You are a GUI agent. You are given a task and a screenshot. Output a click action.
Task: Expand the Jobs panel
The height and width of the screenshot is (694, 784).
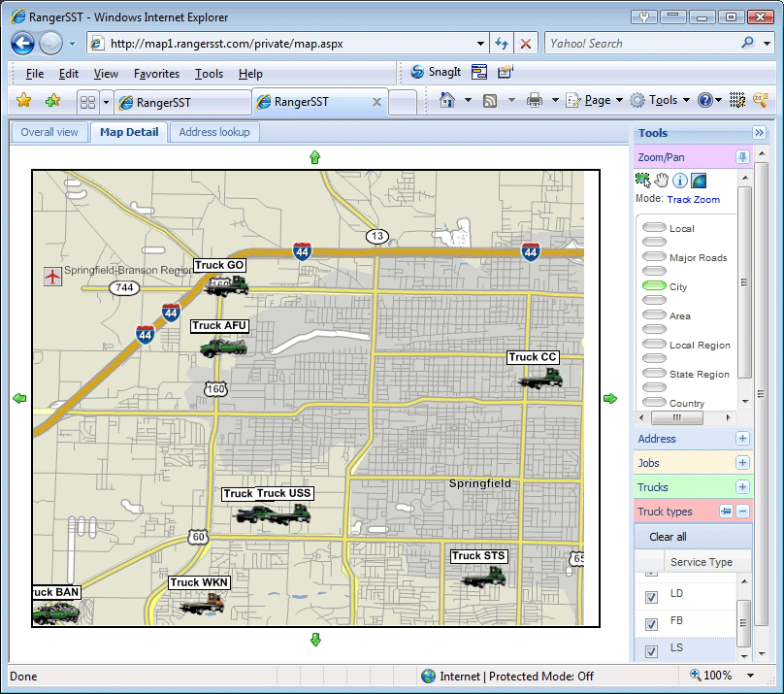742,463
